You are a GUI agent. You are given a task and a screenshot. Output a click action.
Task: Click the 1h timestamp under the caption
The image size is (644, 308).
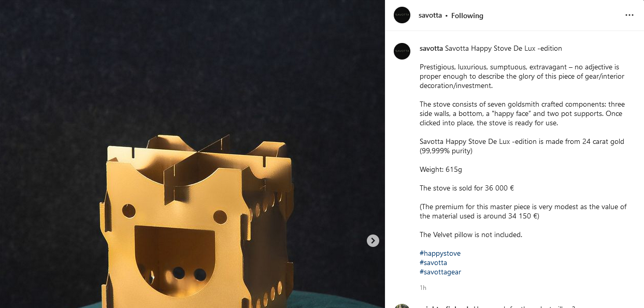423,287
